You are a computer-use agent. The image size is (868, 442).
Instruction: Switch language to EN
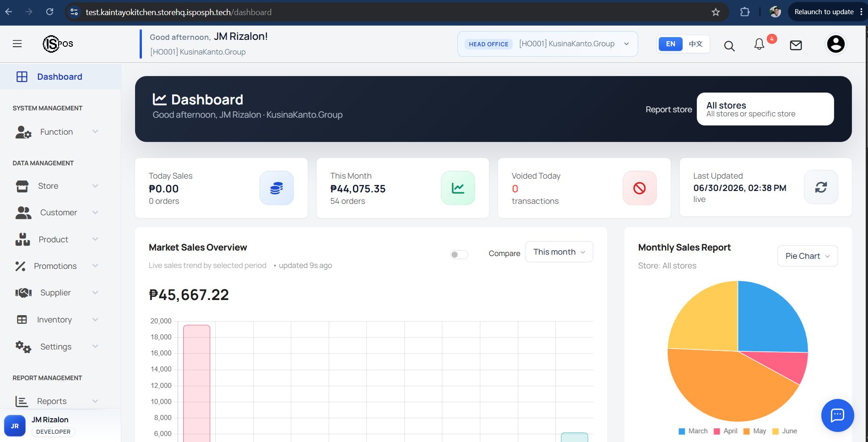(670, 44)
